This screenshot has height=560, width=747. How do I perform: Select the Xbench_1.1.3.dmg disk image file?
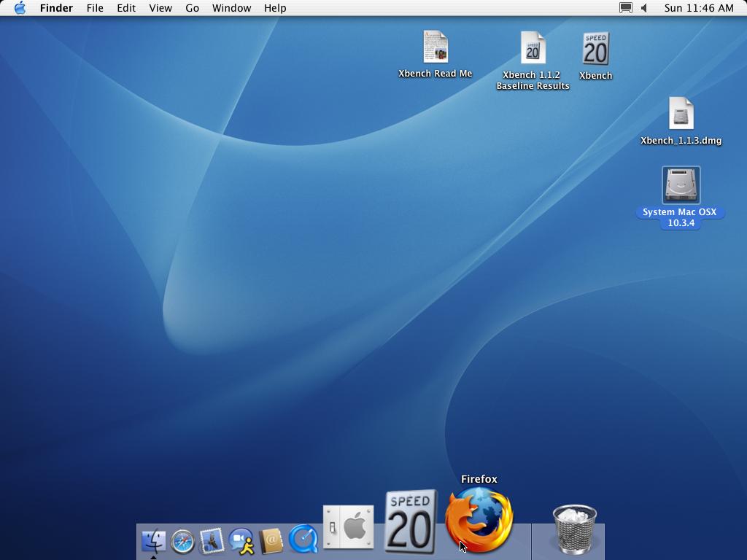681,113
